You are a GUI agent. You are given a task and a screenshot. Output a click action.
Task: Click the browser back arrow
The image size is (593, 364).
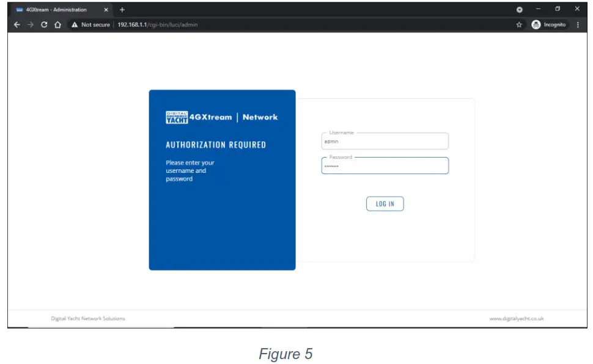(x=17, y=24)
